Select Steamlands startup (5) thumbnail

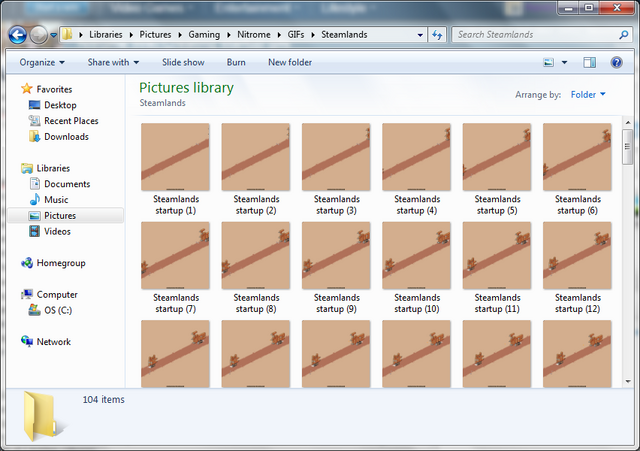click(x=497, y=157)
